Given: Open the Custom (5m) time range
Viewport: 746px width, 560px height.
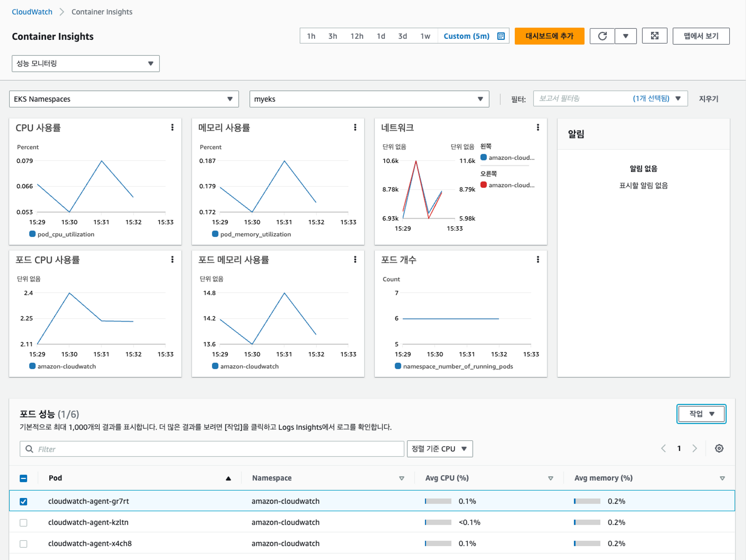Looking at the screenshot, I should point(466,36).
